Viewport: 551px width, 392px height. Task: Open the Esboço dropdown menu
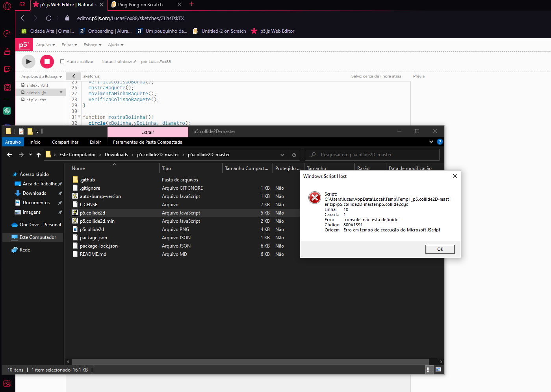[x=93, y=45]
